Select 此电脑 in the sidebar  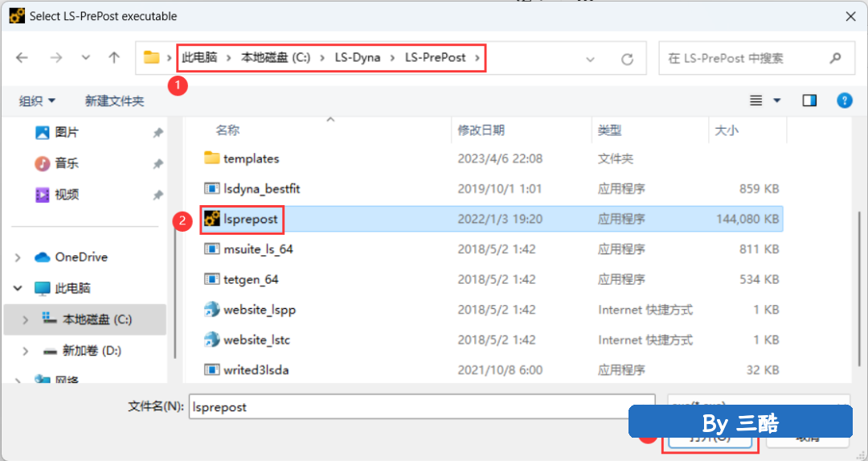click(72, 288)
